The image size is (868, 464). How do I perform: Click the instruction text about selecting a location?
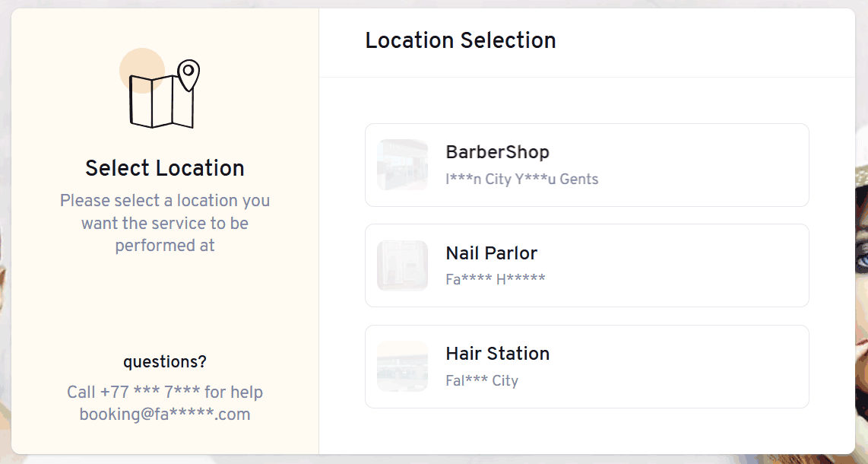point(165,223)
